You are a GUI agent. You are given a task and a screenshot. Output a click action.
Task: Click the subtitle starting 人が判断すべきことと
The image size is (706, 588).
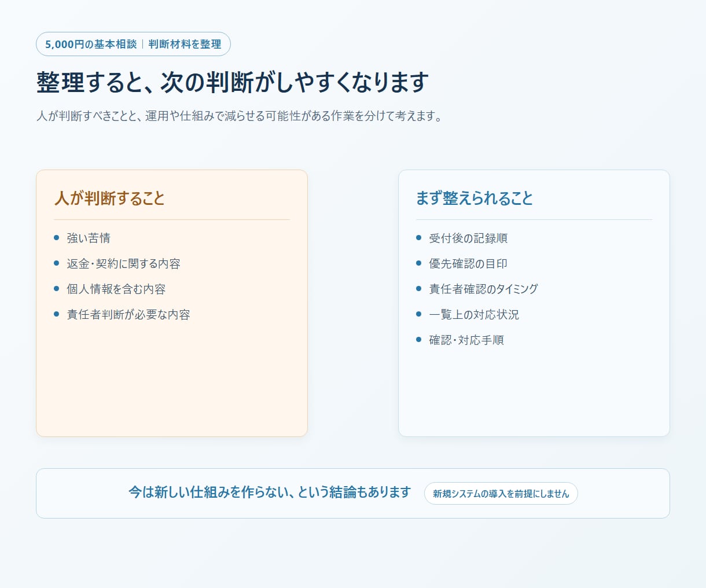click(241, 116)
